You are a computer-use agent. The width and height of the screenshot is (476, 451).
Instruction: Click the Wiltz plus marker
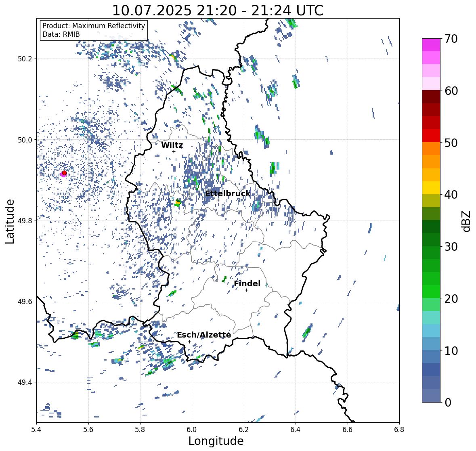point(174,151)
